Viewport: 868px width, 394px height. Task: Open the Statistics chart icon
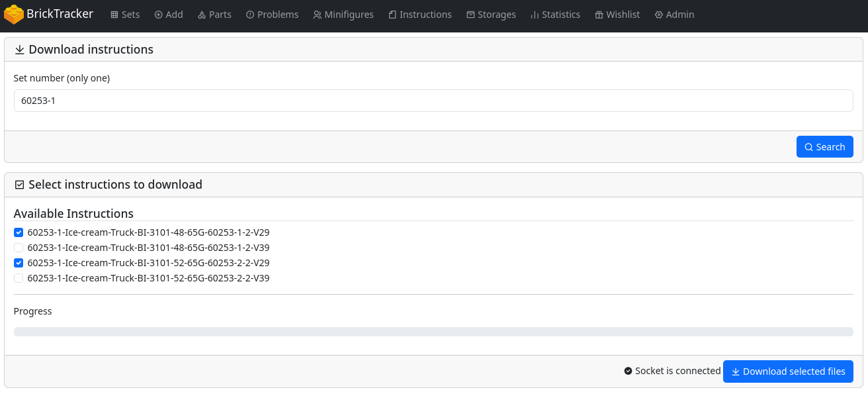(x=535, y=15)
